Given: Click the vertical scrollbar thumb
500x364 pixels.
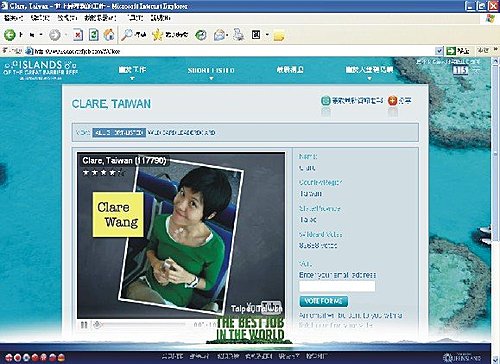Looking at the screenshot, I should pyautogui.click(x=495, y=153).
